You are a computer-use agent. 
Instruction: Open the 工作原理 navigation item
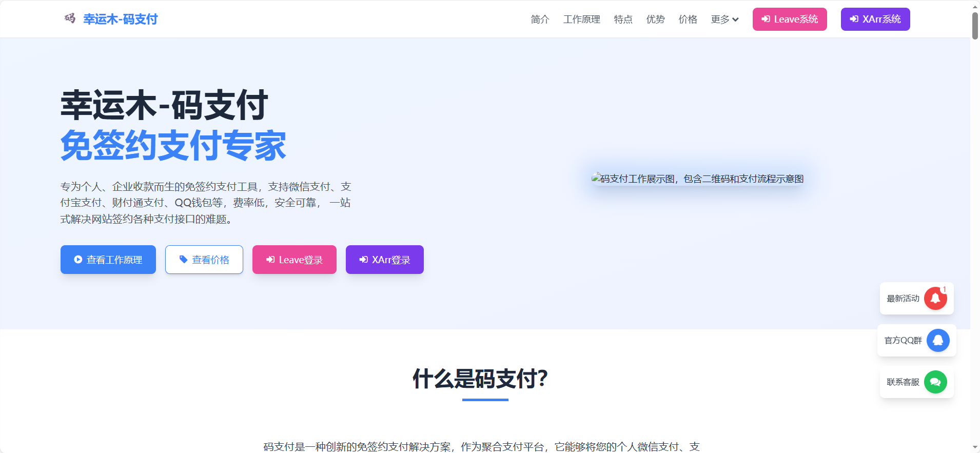pyautogui.click(x=581, y=19)
